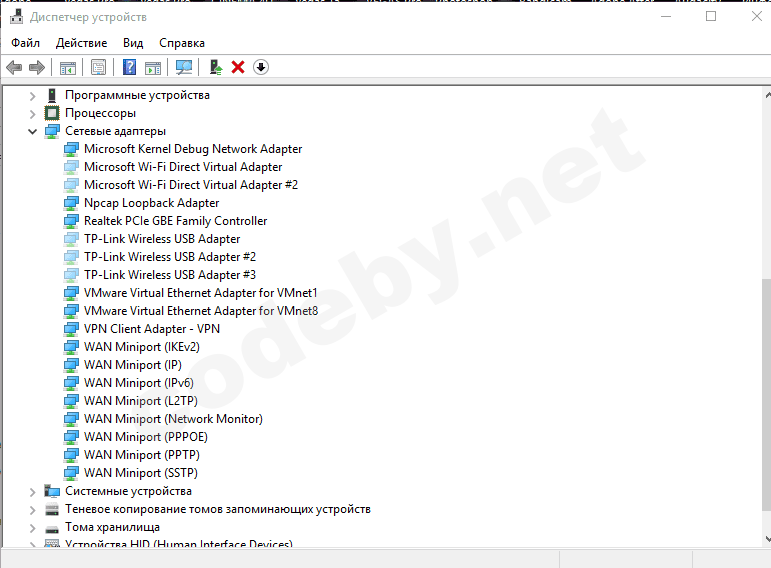The height and width of the screenshot is (568, 771).
Task: Select VMware Virtual Ethernet Adapter for VMnet1
Action: click(x=201, y=293)
